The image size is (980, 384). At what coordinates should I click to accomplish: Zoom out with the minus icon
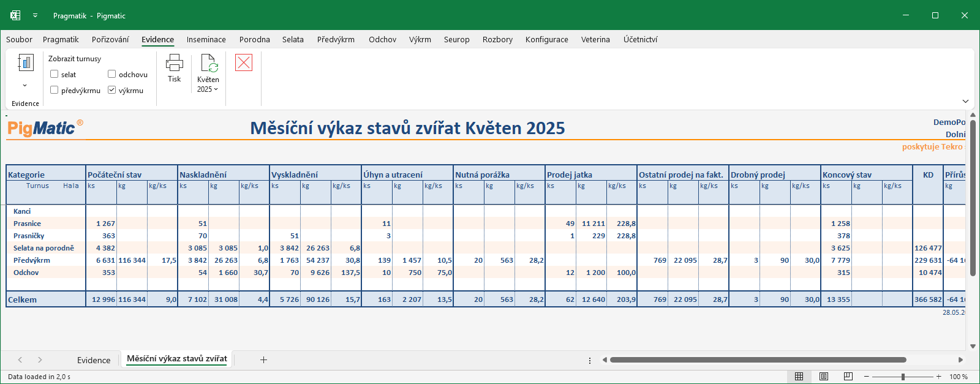866,377
